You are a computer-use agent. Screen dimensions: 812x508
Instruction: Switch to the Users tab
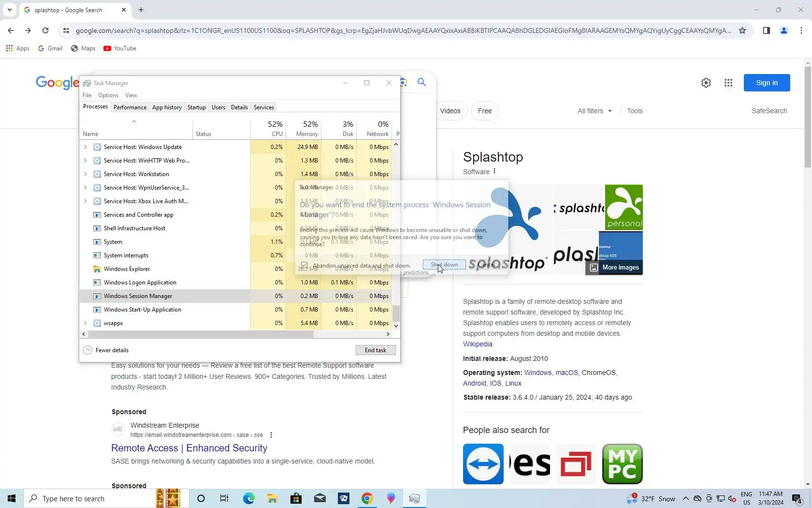(x=218, y=107)
